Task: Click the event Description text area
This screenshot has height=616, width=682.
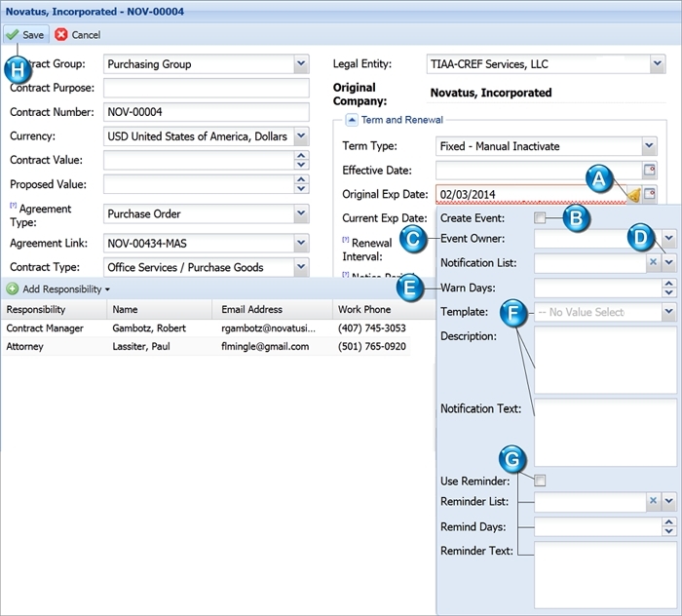Action: [605, 360]
